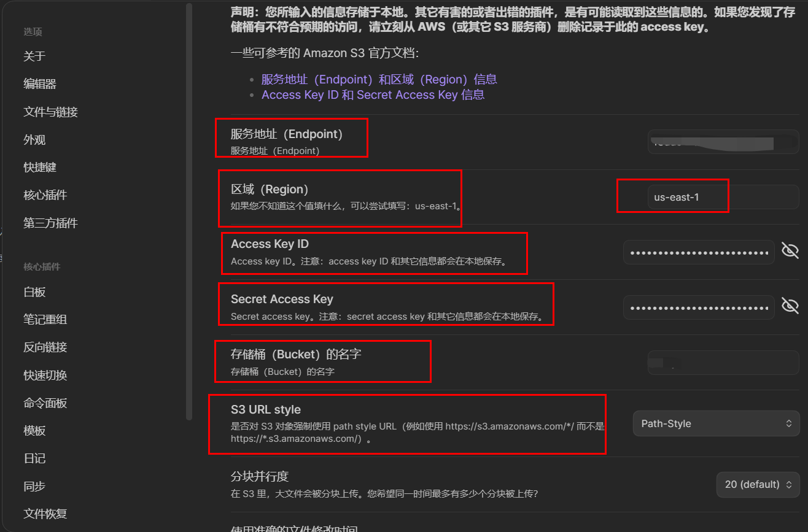Screen dimensions: 808x532
Task: Click the settings sidebar scrollbar
Action: [x=189, y=211]
